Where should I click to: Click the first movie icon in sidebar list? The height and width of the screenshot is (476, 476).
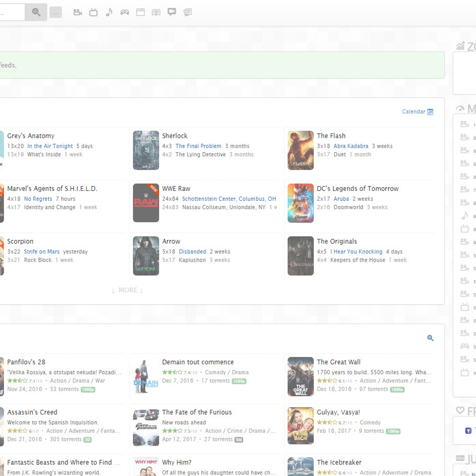click(464, 124)
